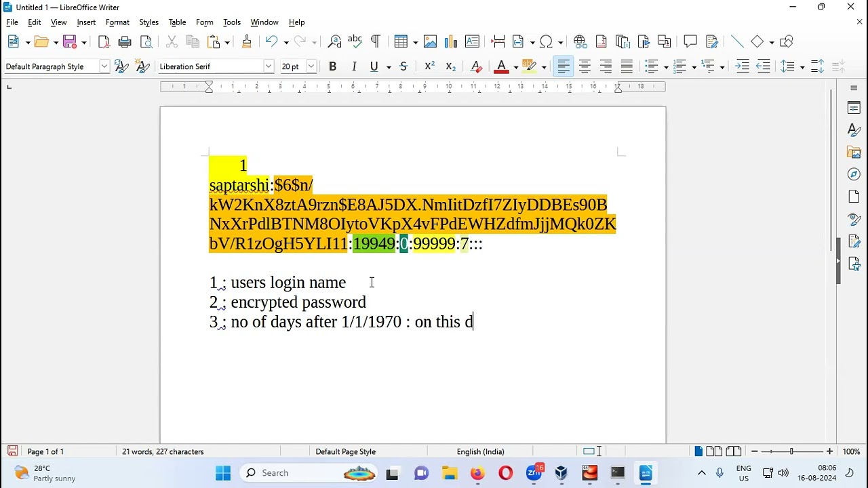This screenshot has height=488, width=868.
Task: Click Default Page Style in the status bar
Action: point(345,451)
